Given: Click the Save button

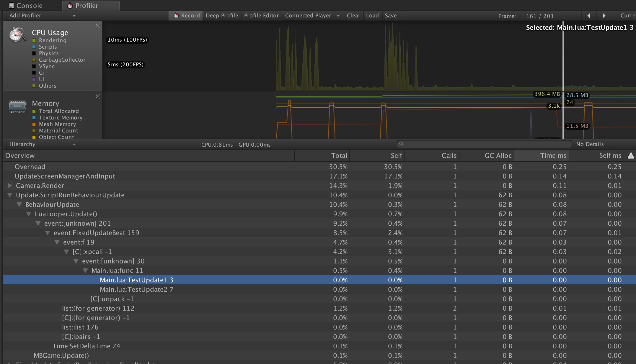Looking at the screenshot, I should coord(390,16).
